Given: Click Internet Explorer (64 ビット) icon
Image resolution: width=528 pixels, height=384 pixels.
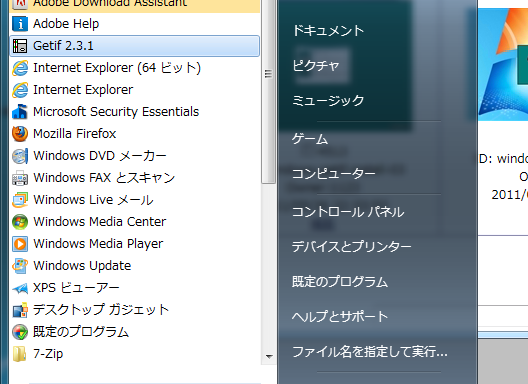Looking at the screenshot, I should (x=20, y=68).
